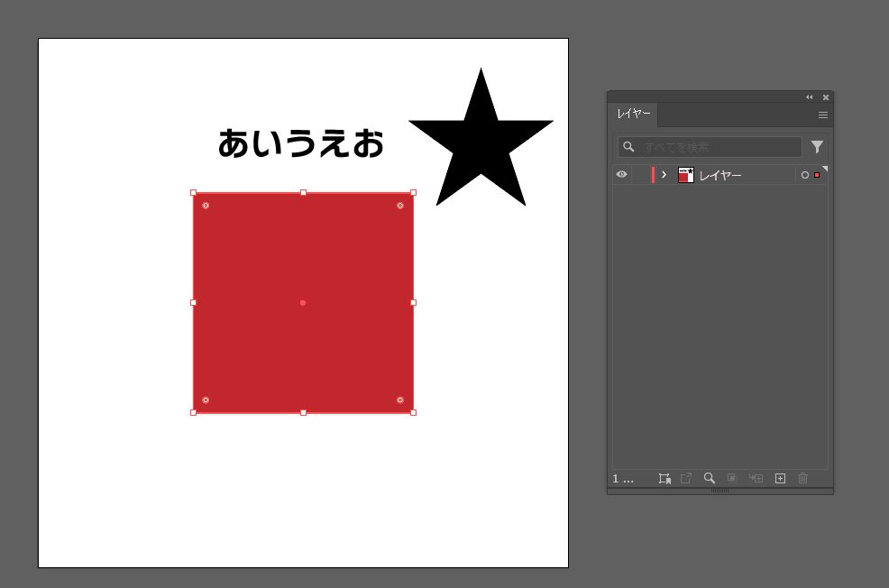Toggle the lock column for レイヤー layer
889x588 pixels.
(x=640, y=175)
